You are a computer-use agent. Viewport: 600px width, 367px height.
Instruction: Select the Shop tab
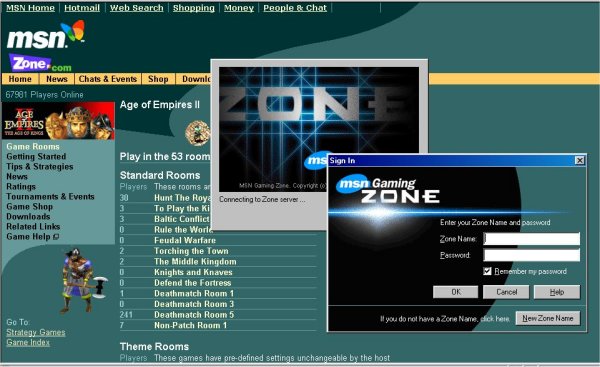[x=158, y=79]
